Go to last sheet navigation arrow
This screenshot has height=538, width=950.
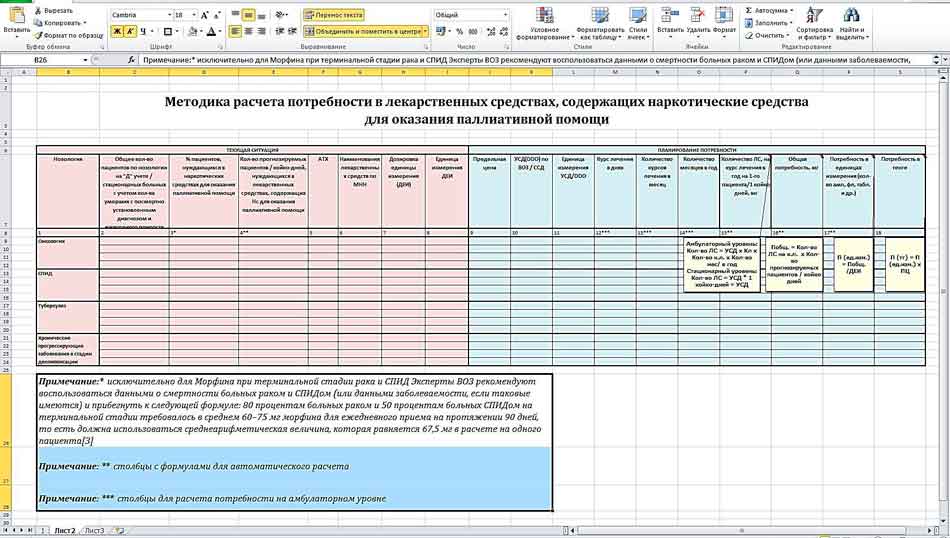coord(30,531)
